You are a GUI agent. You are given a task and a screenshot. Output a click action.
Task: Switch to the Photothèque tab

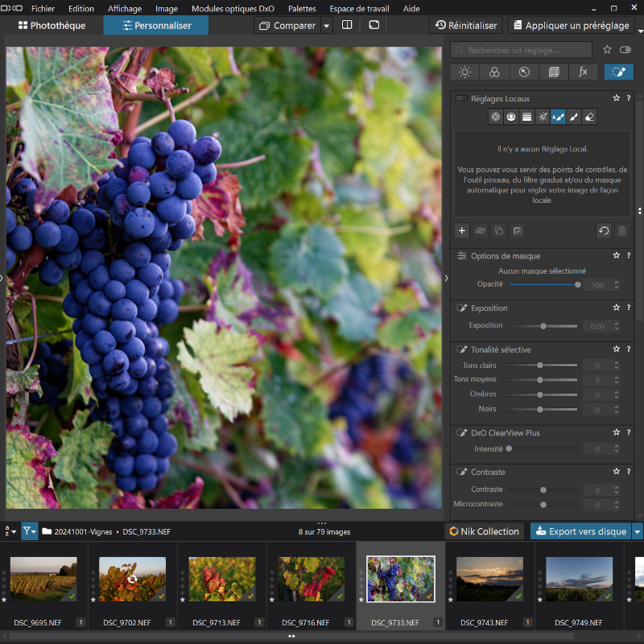point(52,25)
